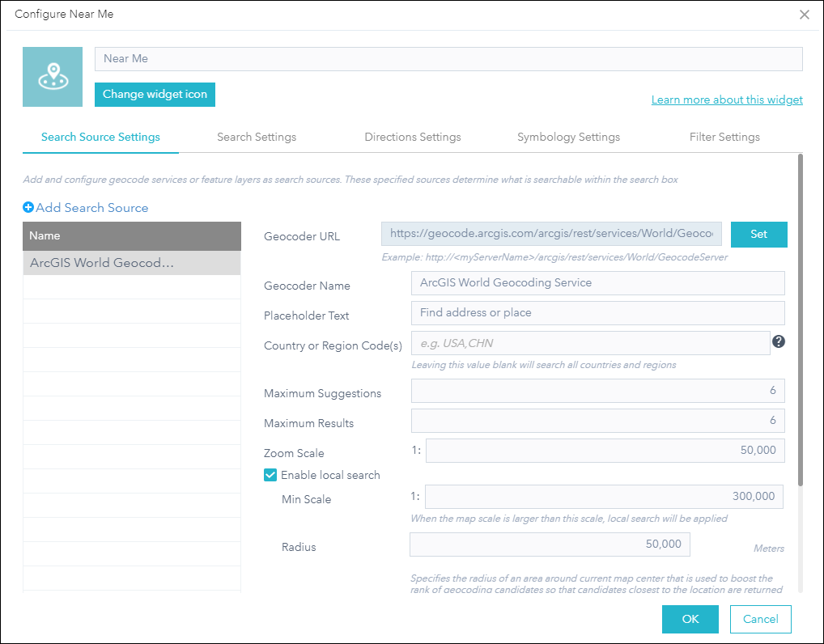Viewport: 824px width, 644px height.
Task: Click the Placeholder Text field
Action: [x=598, y=313]
